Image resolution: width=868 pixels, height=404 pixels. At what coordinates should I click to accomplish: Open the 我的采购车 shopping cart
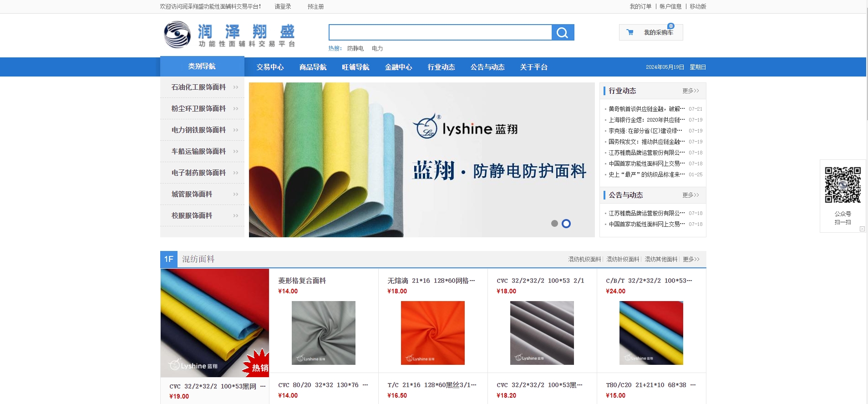[x=651, y=32]
